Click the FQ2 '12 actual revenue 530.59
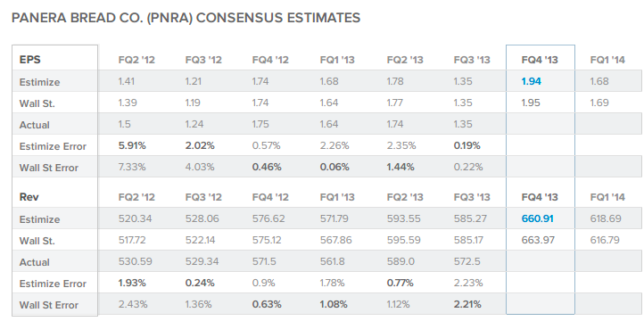 tap(135, 261)
